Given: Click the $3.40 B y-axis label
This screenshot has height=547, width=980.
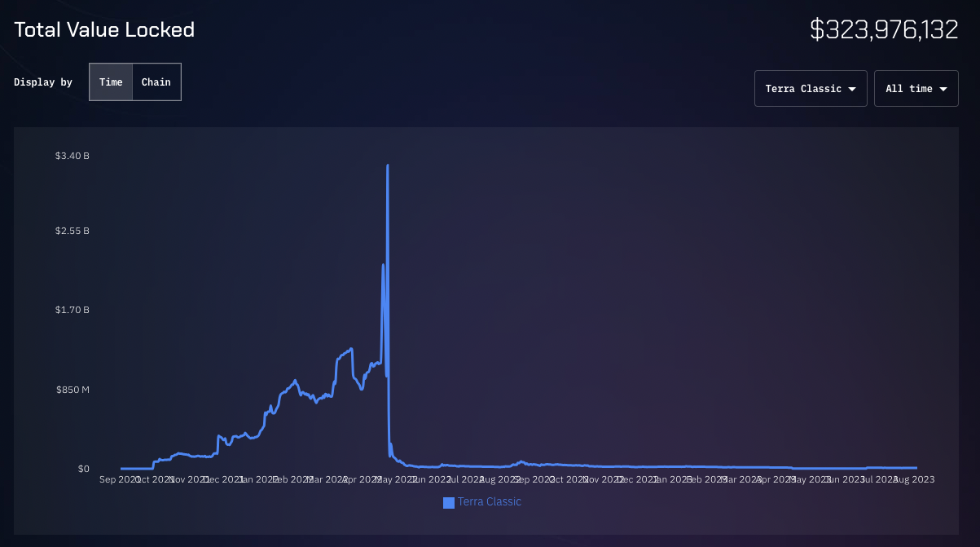Looking at the screenshot, I should (x=73, y=156).
